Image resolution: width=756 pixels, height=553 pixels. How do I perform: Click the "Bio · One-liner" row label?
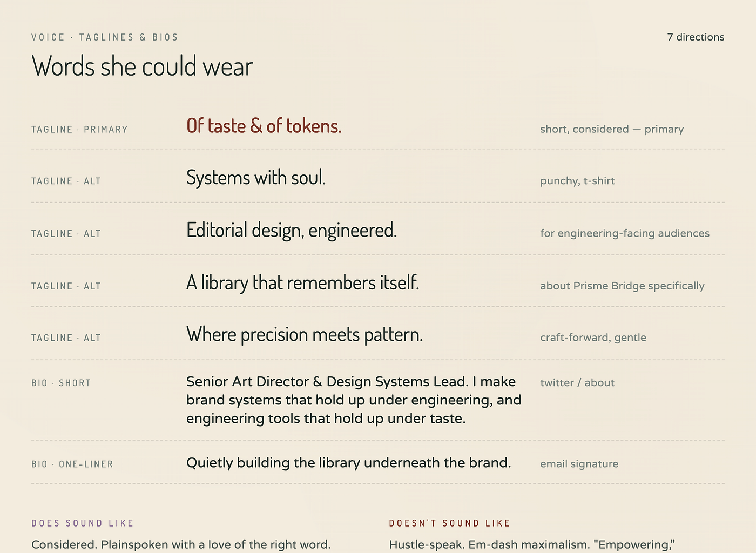pos(72,464)
